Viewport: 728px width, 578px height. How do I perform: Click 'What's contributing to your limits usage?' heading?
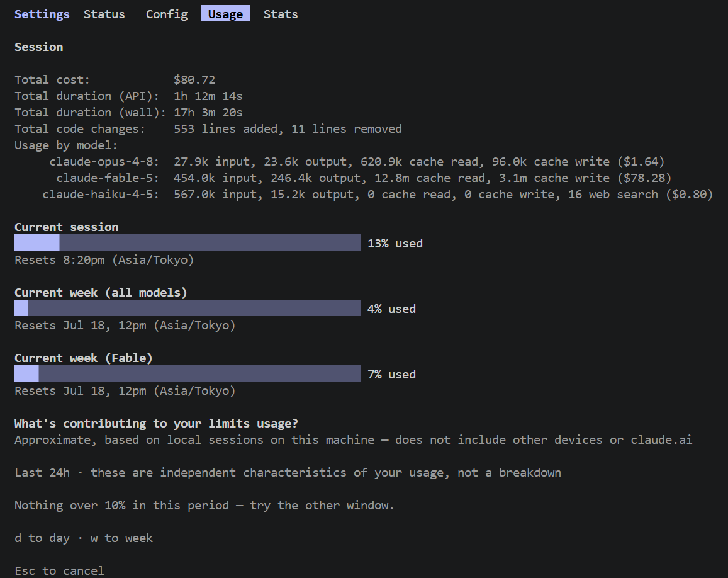point(156,424)
